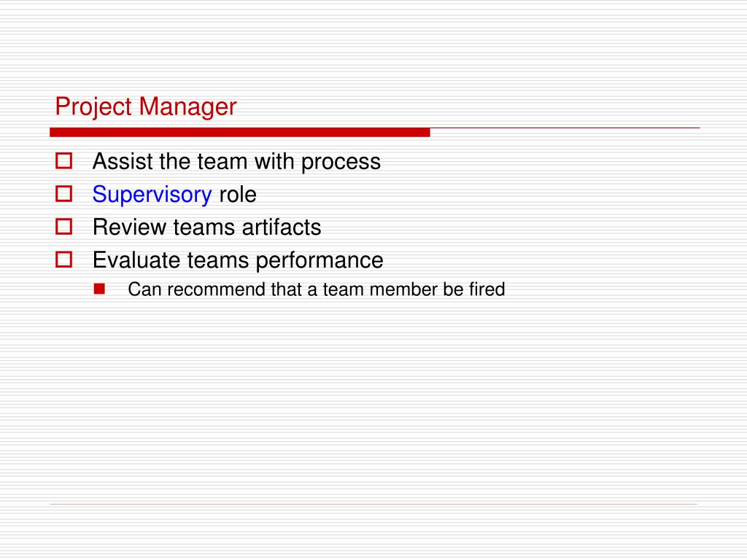The image size is (747, 560).
Task: Click the word "performance" in fourth bullet
Action: (x=320, y=261)
